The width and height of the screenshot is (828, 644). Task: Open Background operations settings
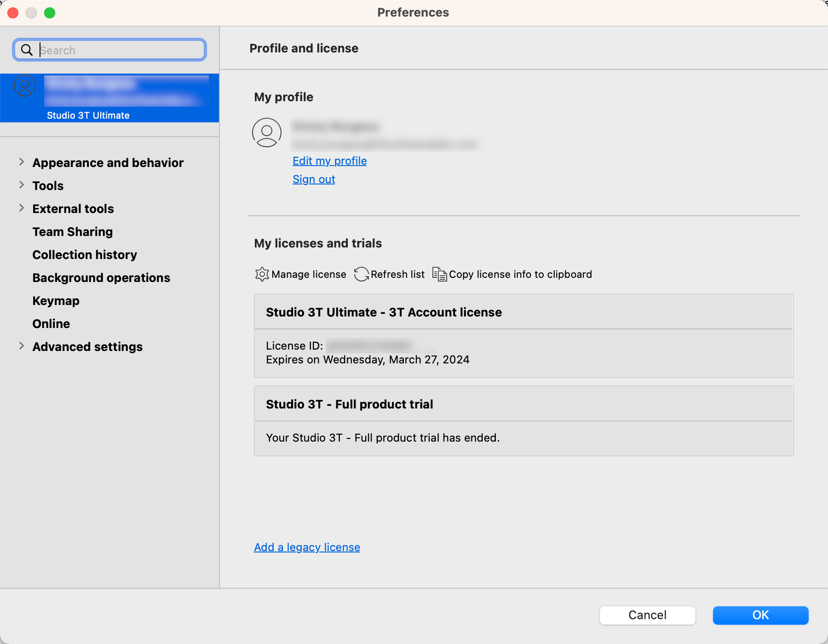101,278
